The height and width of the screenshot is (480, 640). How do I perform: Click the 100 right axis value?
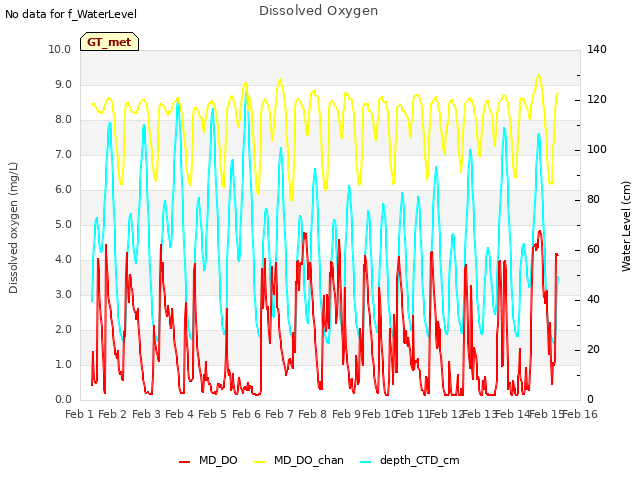[x=597, y=150]
